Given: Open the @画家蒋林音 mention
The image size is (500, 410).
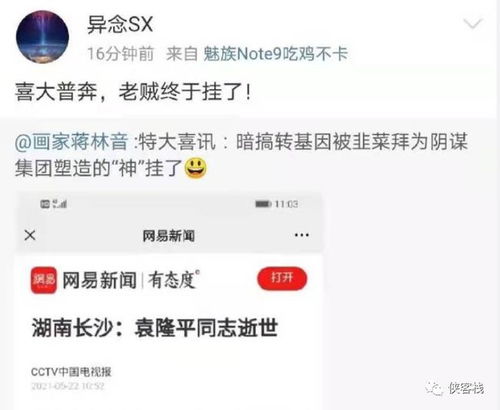Looking at the screenshot, I should pyautogui.click(x=72, y=142).
